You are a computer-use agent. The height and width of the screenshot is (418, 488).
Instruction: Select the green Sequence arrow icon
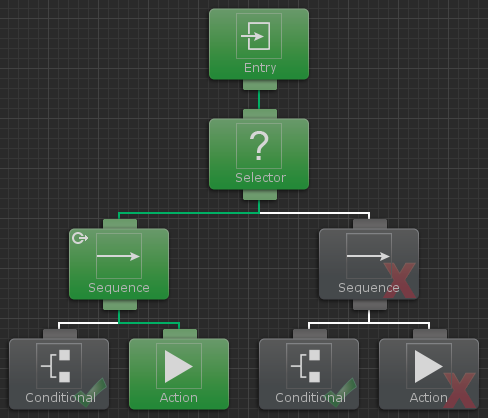click(x=119, y=256)
